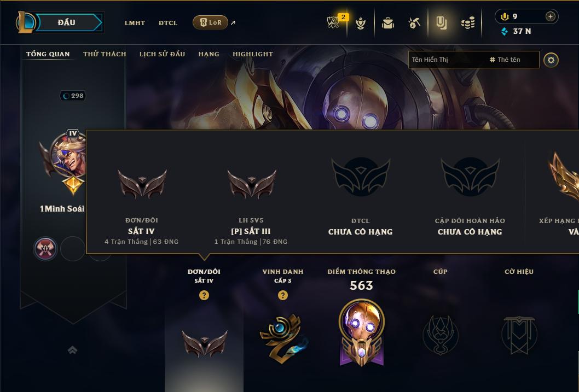Viewport: 579px width, 392px height.
Task: Click the question mark under Đơn/Đôi
Action: tap(204, 295)
